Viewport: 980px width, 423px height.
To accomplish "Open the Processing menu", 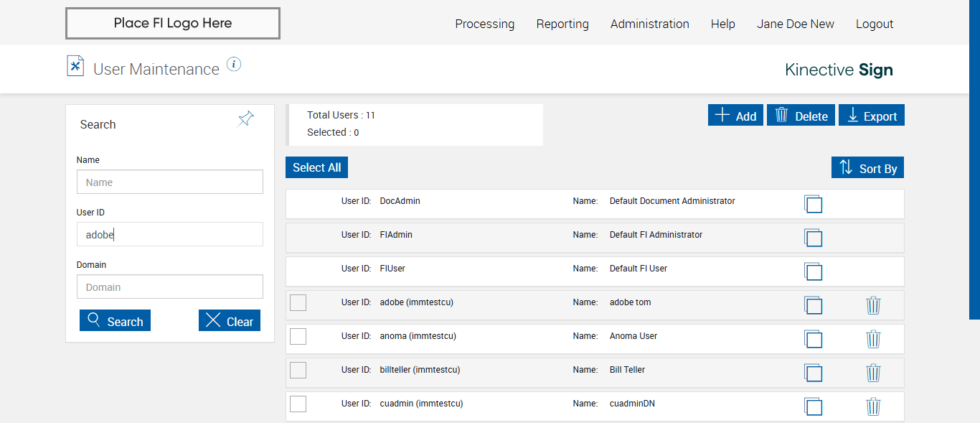I will (484, 24).
